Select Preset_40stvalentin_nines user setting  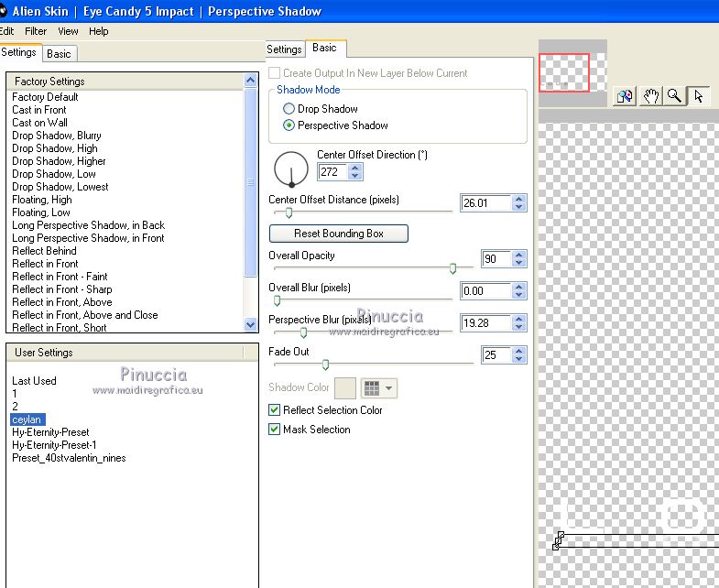tap(69, 458)
